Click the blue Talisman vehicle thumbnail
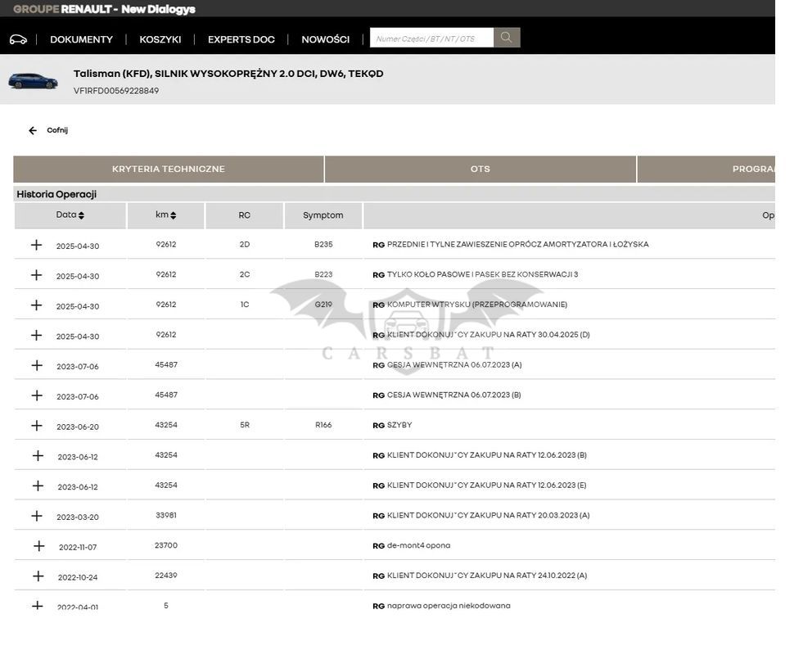812x655 pixels. (33, 81)
